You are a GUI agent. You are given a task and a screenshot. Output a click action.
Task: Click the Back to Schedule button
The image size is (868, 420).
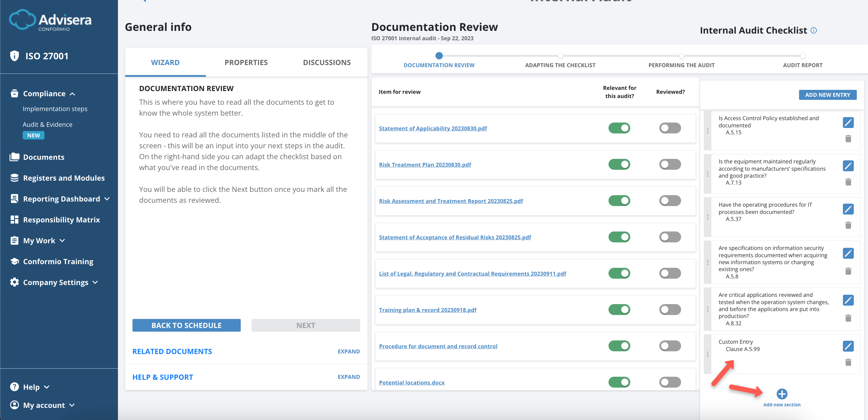186,325
